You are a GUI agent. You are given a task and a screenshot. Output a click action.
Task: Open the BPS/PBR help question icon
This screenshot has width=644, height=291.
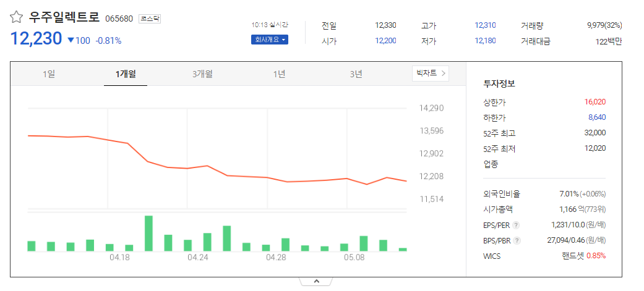coord(517,241)
